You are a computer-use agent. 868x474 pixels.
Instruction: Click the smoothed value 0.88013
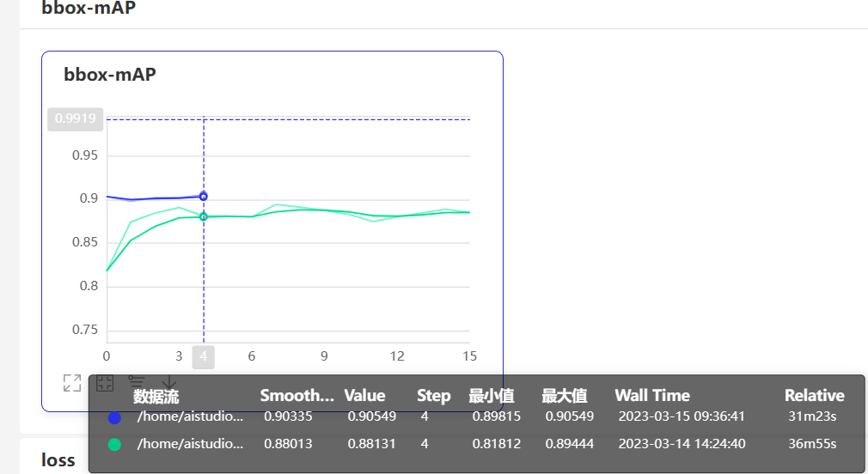click(x=288, y=444)
